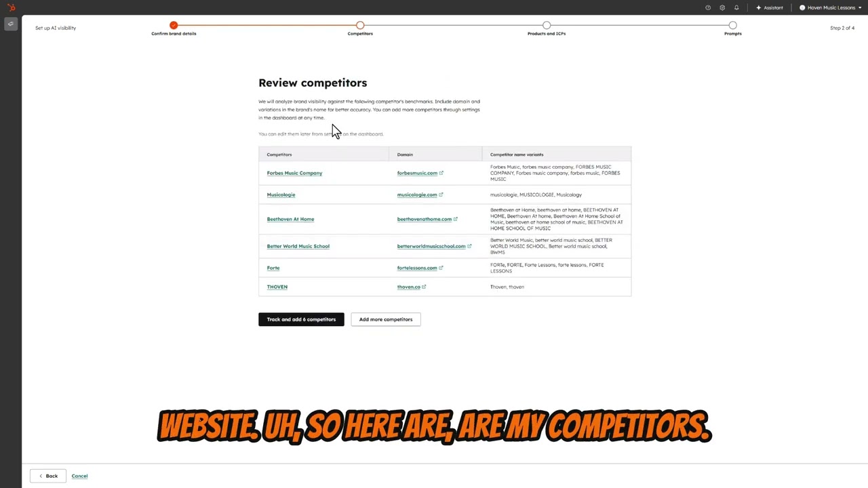
Task: Open Musicologie competitor link
Action: 281,195
